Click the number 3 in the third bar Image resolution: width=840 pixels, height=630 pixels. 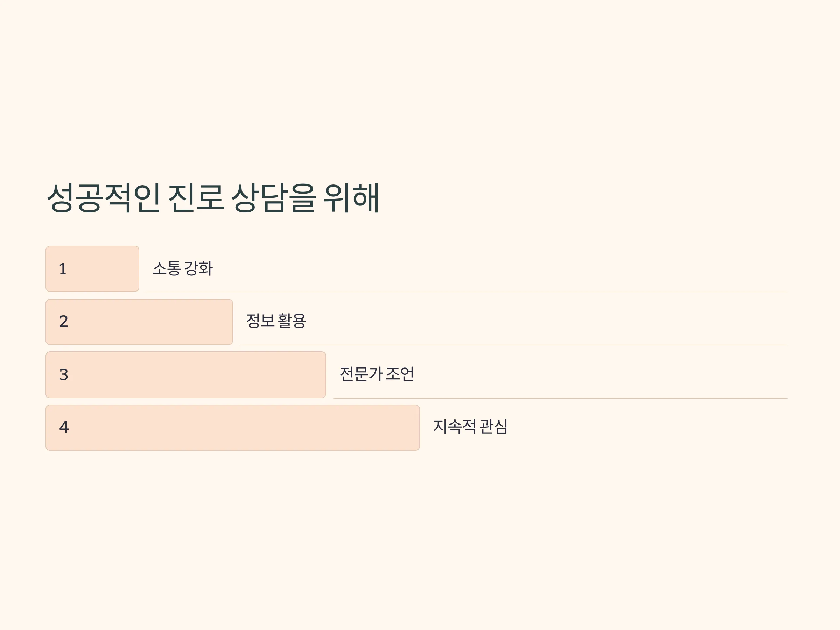pyautogui.click(x=64, y=374)
